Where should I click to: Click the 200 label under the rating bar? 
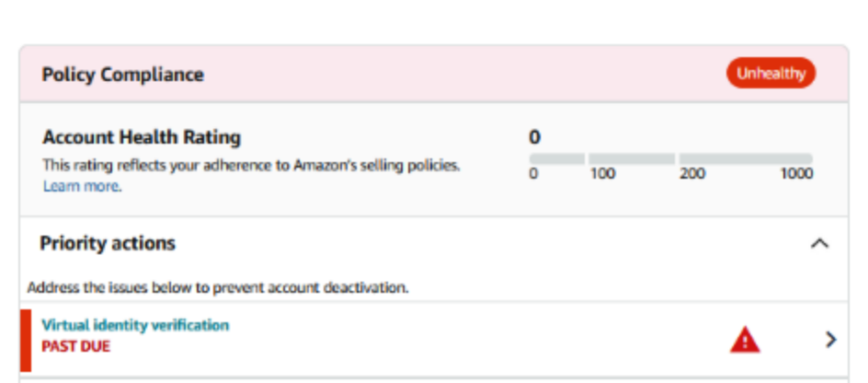[692, 174]
